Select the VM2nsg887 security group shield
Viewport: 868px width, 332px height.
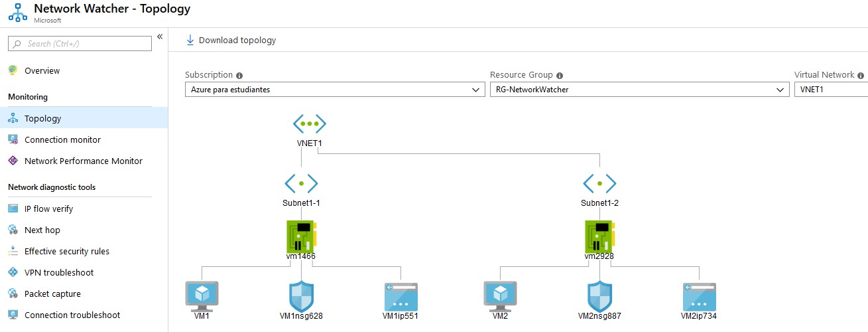(599, 296)
